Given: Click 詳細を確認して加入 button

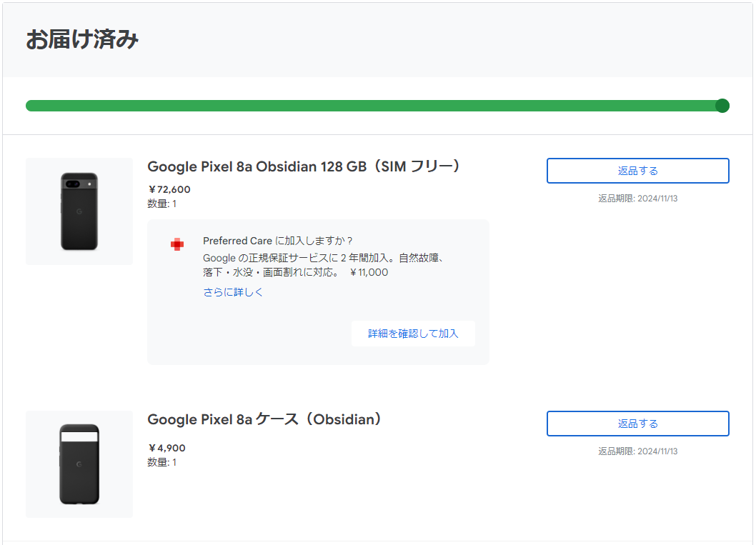Looking at the screenshot, I should (413, 334).
